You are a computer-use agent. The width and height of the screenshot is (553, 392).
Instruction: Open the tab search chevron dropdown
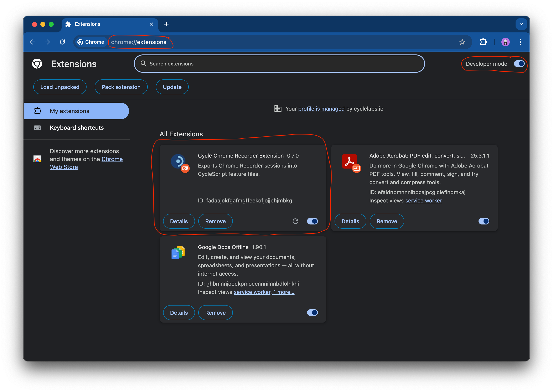point(521,24)
